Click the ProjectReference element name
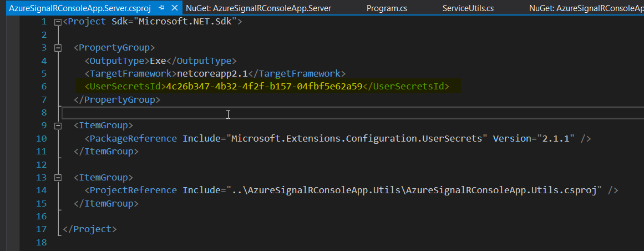This screenshot has height=251, width=644. pyautogui.click(x=133, y=190)
